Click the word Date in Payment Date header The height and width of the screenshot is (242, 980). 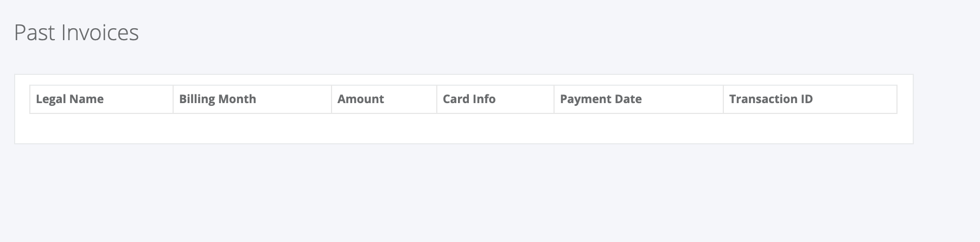pyautogui.click(x=628, y=99)
